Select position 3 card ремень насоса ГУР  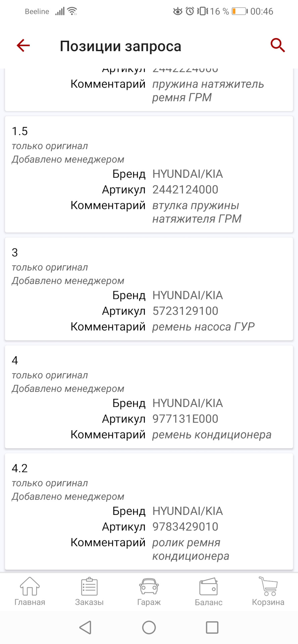click(149, 289)
